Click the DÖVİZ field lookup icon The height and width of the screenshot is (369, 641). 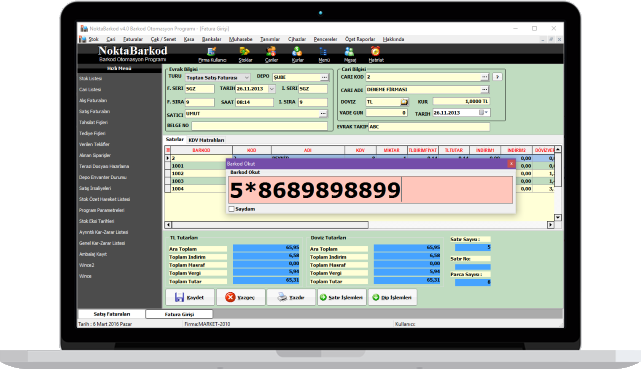[x=403, y=102]
